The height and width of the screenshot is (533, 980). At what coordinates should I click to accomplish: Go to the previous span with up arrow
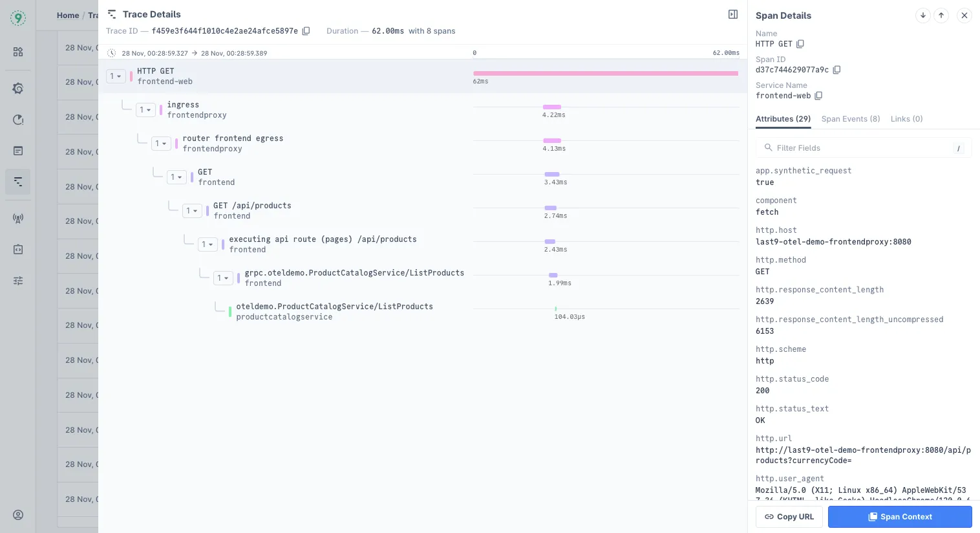pos(941,16)
